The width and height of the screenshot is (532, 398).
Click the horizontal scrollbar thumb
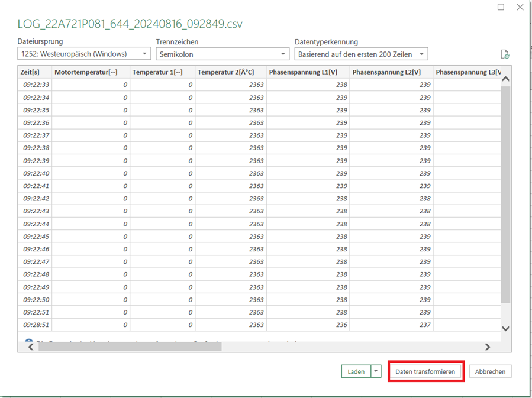pyautogui.click(x=130, y=347)
